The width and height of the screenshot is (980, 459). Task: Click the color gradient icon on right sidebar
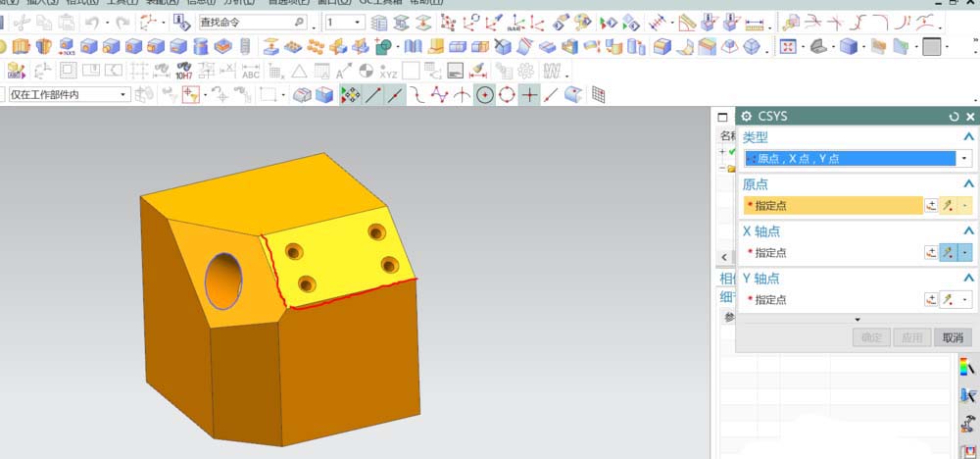tap(967, 367)
